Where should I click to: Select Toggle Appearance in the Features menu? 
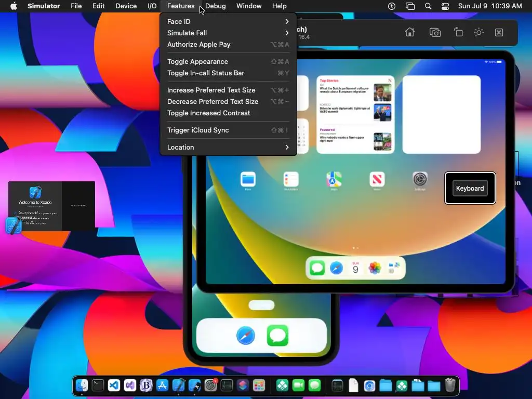pos(228,61)
